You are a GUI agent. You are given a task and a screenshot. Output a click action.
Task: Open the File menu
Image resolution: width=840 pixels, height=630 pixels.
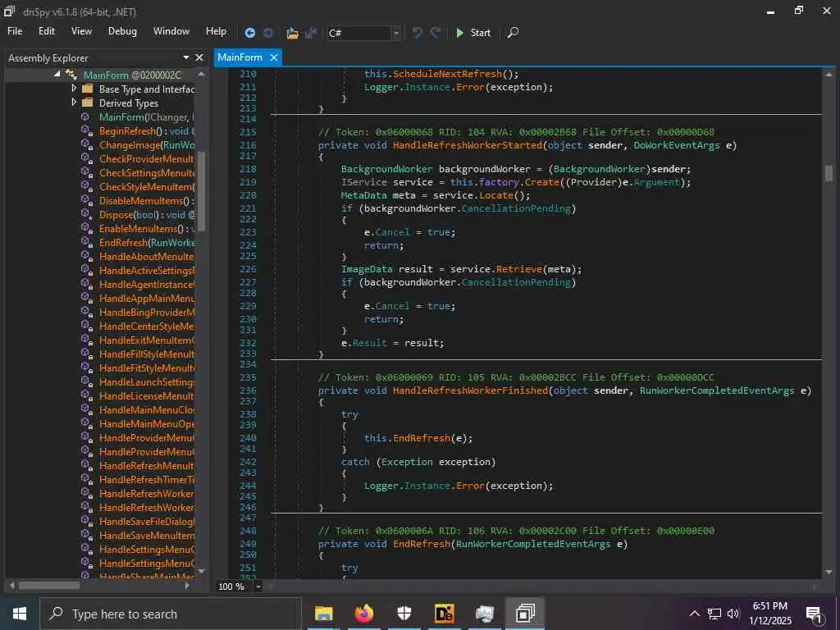coord(15,31)
